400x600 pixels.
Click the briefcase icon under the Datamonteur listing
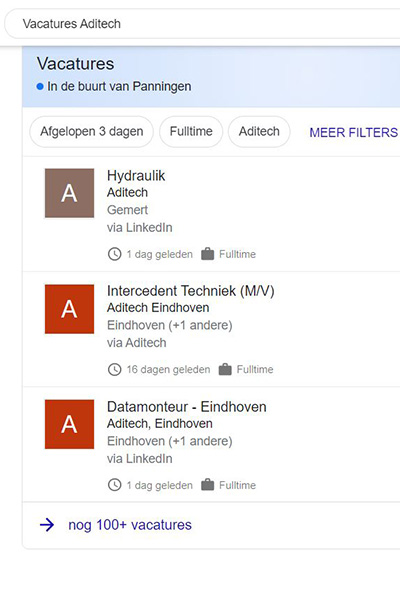(207, 484)
